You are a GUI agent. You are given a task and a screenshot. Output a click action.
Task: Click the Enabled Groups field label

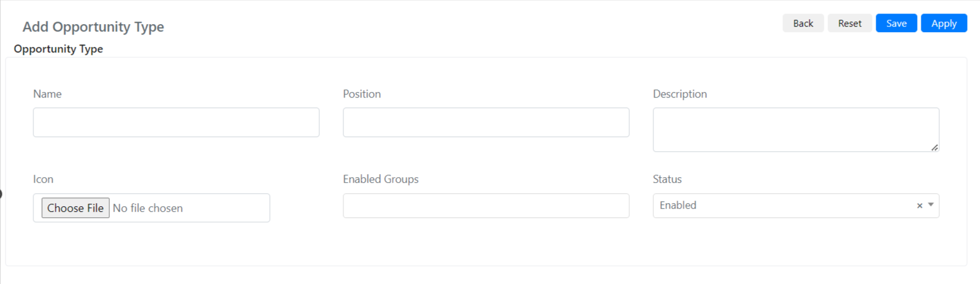point(381,179)
